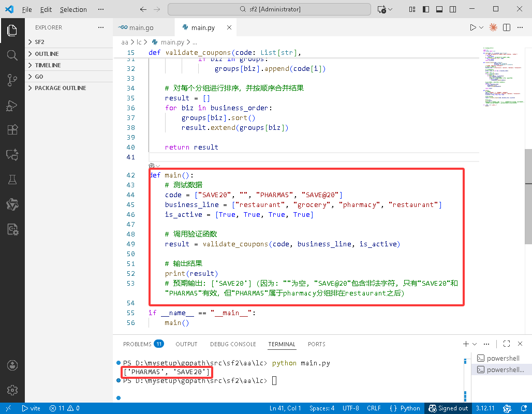Click the code minimap
The image size is (532, 414).
coord(503,77)
